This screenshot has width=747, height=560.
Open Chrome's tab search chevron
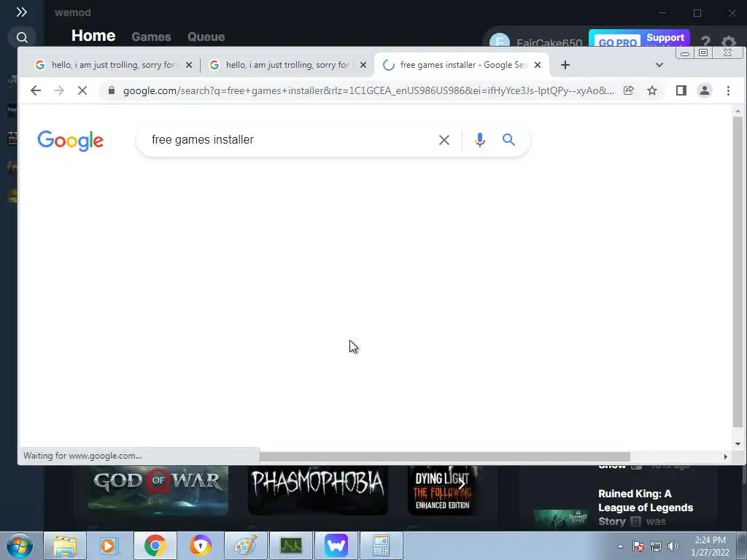click(659, 65)
